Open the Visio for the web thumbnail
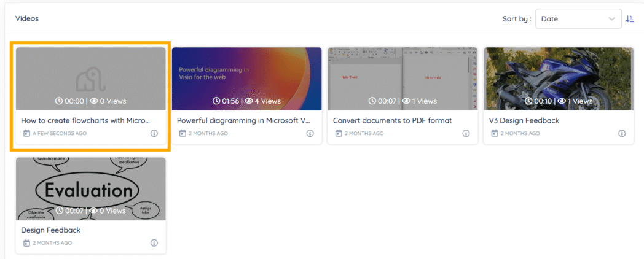644x259 pixels. coord(247,79)
